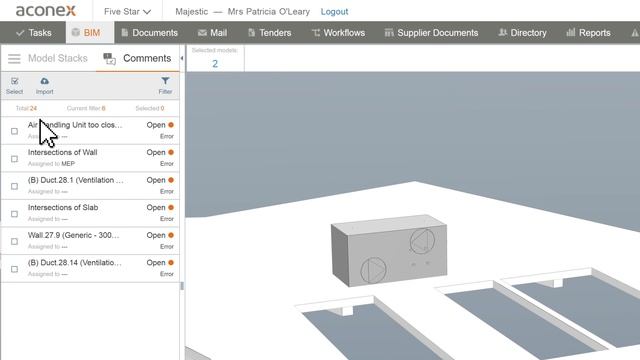Click the BIM cube icon

[76, 32]
